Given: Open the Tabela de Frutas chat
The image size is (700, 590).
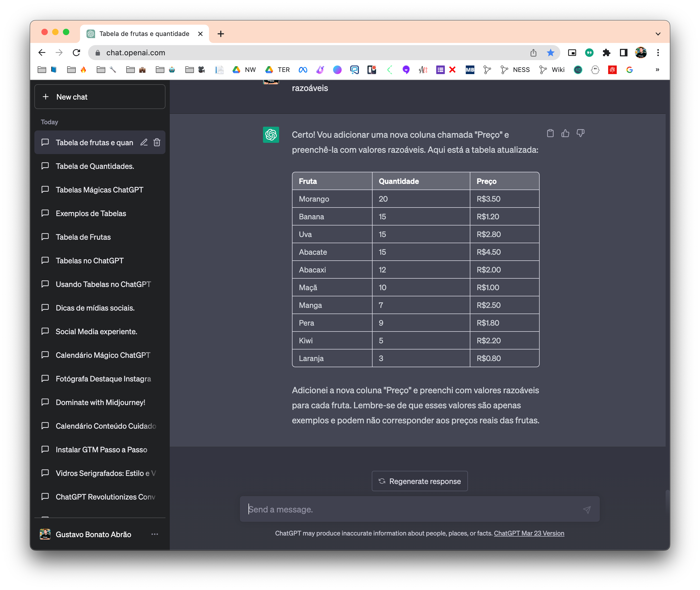Looking at the screenshot, I should pyautogui.click(x=100, y=237).
